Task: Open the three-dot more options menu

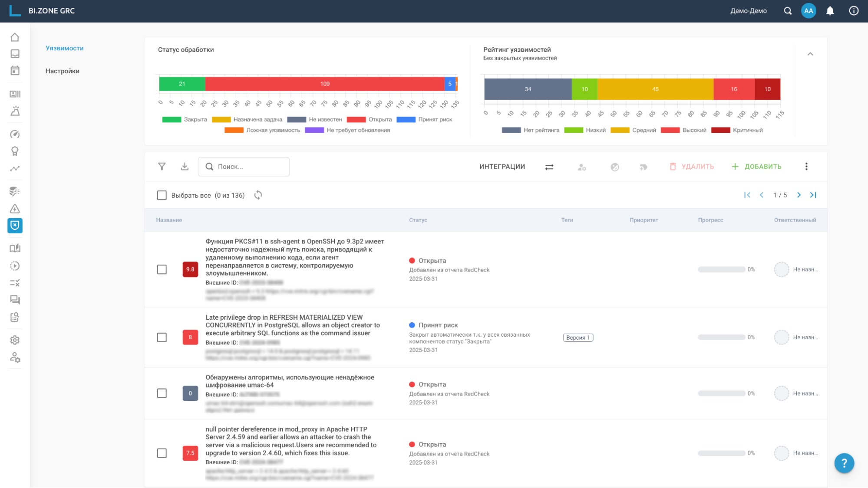Action: point(806,167)
